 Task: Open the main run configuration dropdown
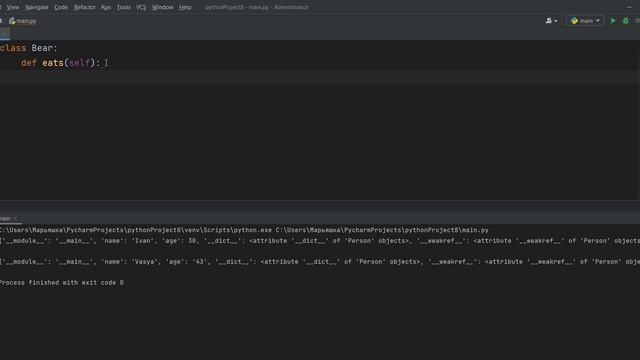(x=585, y=21)
